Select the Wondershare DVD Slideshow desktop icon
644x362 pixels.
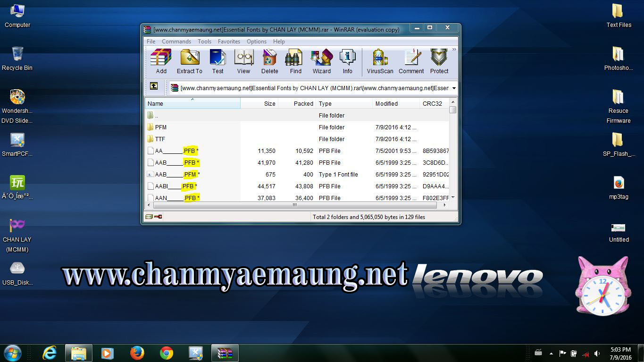(x=17, y=107)
